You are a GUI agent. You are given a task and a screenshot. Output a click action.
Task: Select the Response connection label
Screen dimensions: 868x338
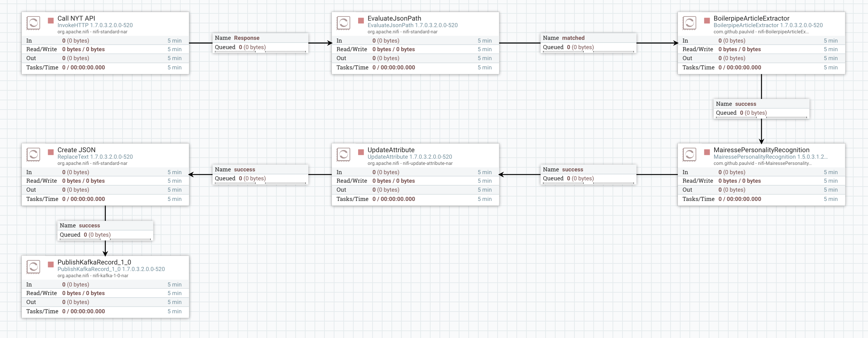tap(260, 43)
